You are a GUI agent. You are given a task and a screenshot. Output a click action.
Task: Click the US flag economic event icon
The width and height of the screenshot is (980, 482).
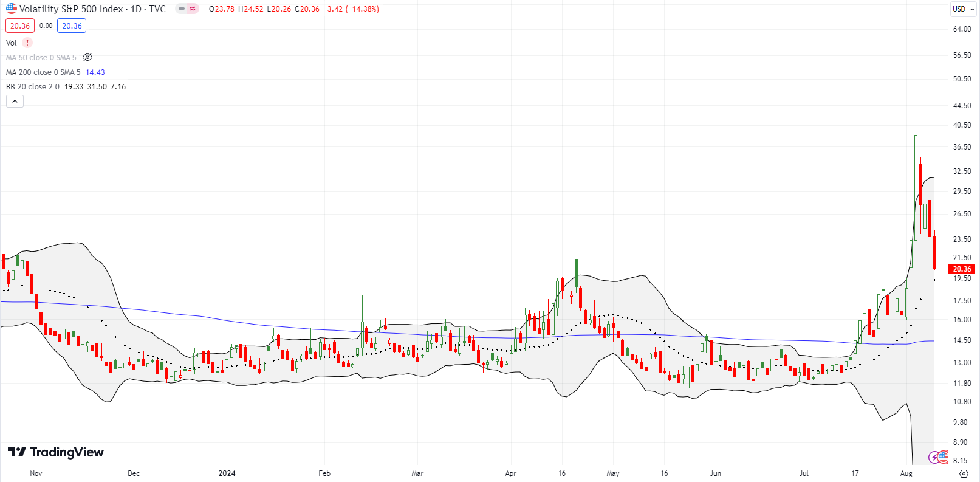[943, 456]
